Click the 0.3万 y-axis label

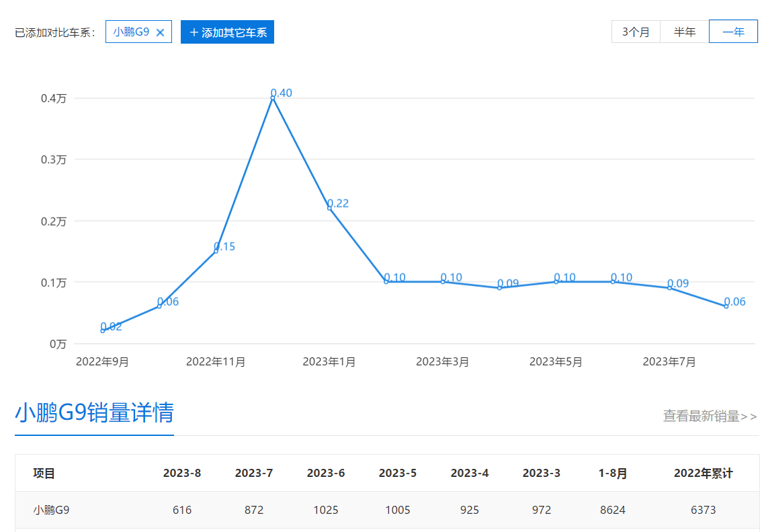54,160
